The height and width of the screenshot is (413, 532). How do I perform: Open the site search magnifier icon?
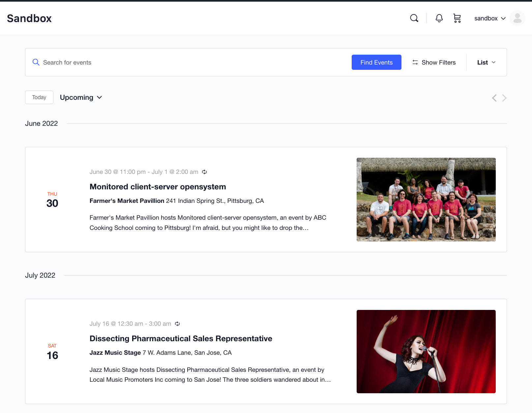(x=414, y=18)
